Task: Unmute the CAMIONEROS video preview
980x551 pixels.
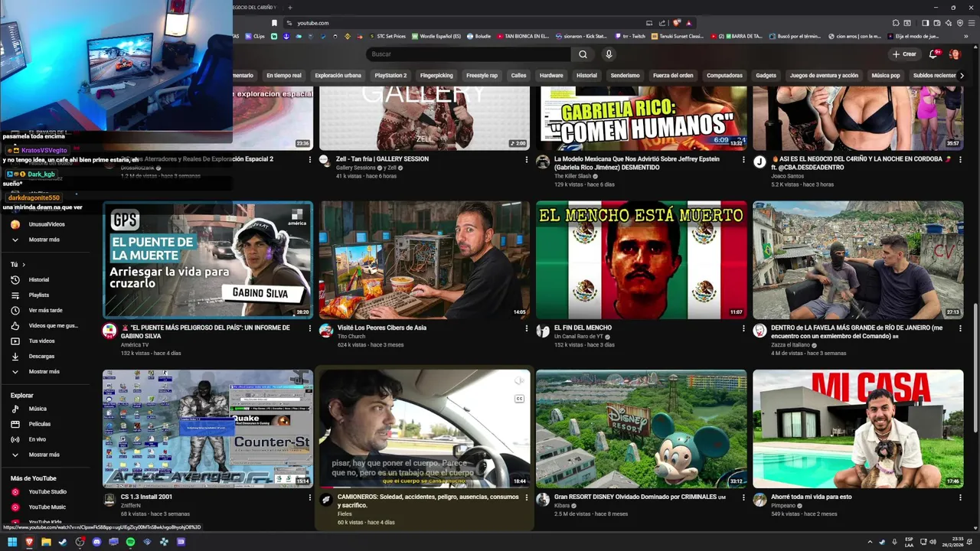Action: coord(519,380)
